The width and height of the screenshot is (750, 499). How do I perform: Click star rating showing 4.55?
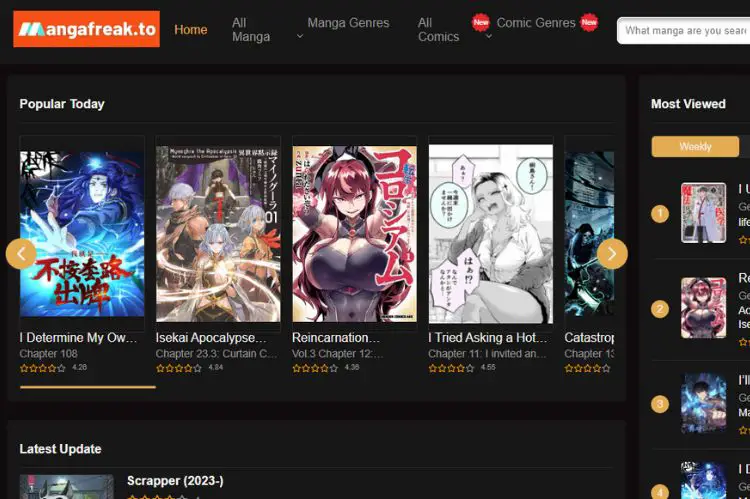click(x=452, y=368)
